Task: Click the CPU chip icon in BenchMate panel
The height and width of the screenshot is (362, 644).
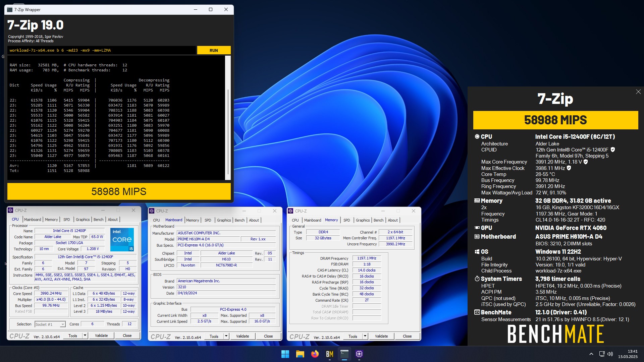Action: point(477,136)
